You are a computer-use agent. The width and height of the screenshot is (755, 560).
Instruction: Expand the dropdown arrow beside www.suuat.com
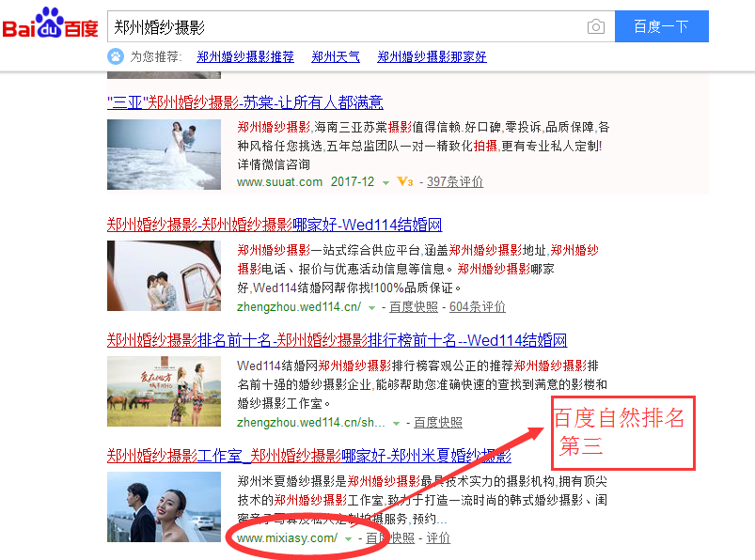pos(385,183)
